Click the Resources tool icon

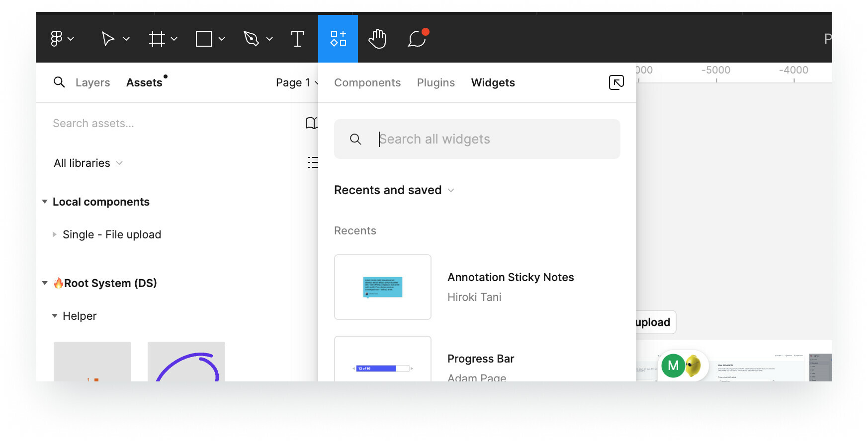[x=338, y=39]
